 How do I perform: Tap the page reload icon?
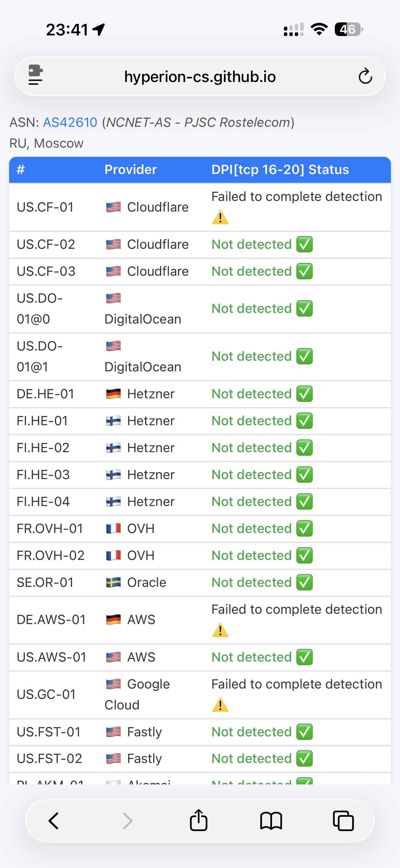click(365, 77)
